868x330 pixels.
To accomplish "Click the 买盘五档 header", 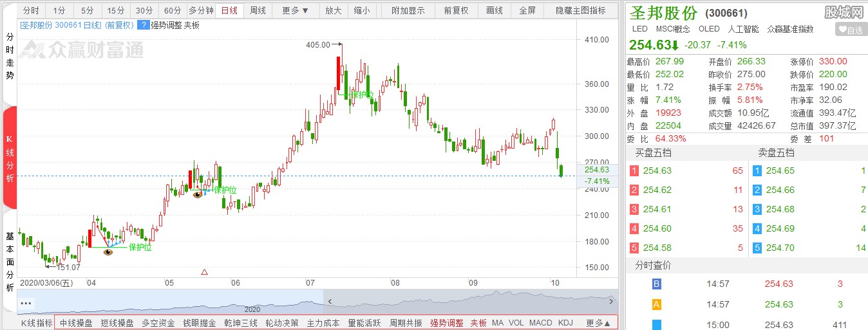I will pos(653,153).
